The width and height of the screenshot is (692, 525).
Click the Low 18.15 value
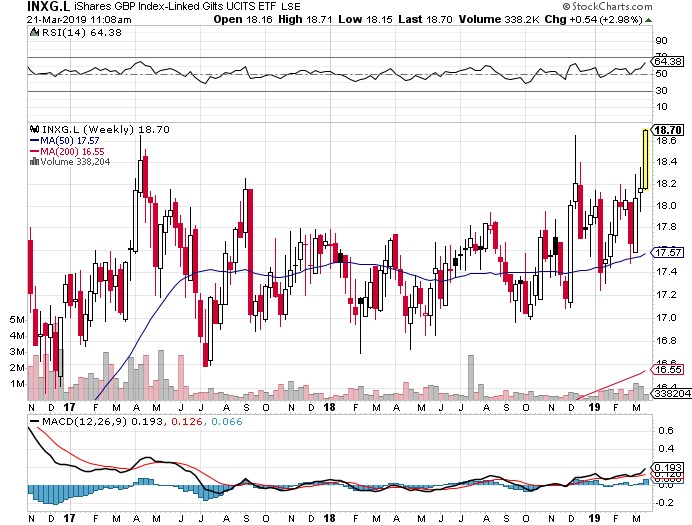[365, 19]
